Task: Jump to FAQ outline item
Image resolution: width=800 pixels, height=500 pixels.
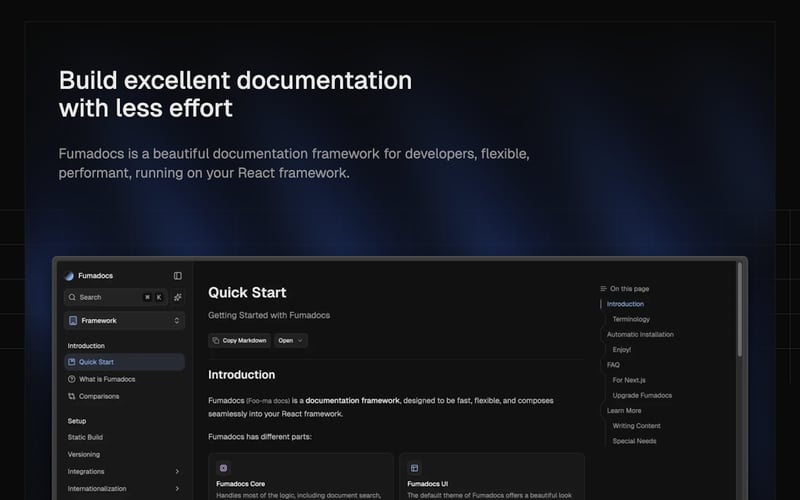Action: pyautogui.click(x=613, y=365)
